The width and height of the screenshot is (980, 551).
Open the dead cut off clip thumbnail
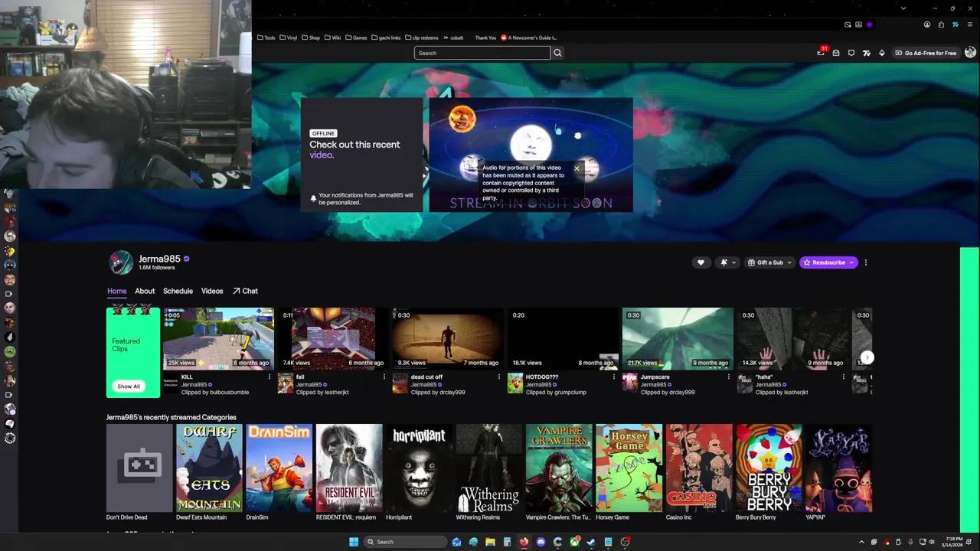pyautogui.click(x=448, y=338)
